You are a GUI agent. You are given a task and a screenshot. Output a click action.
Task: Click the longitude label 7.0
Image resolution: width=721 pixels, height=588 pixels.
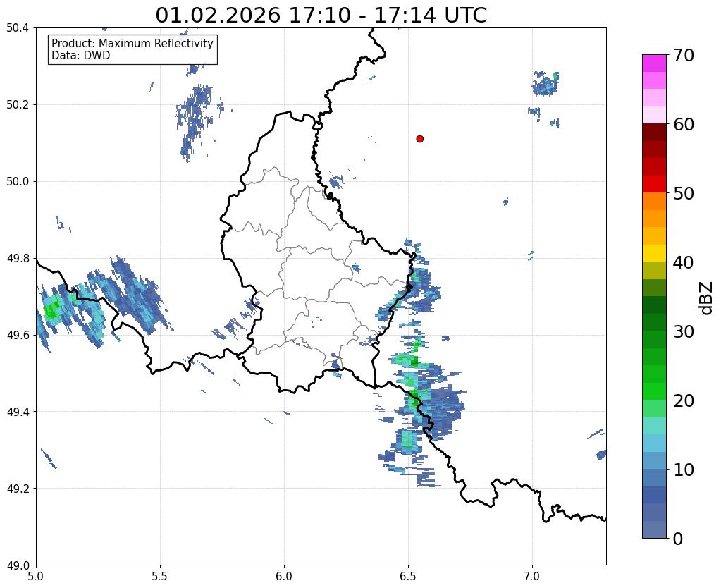pyautogui.click(x=533, y=576)
